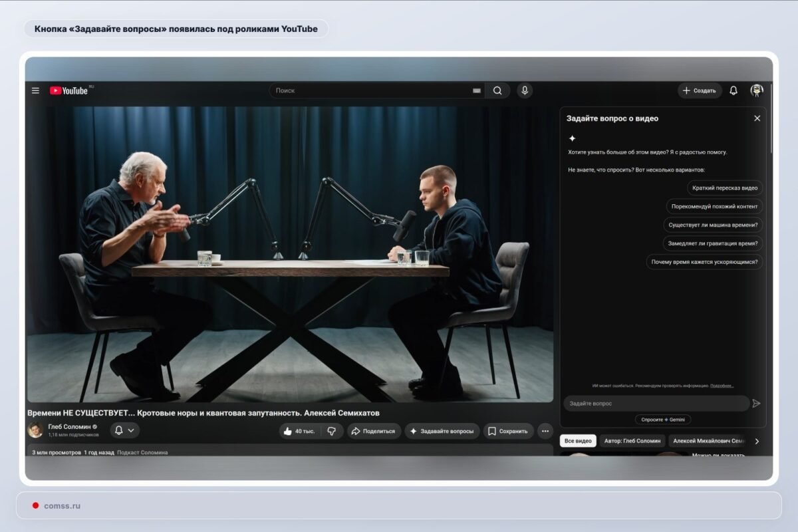Image resolution: width=798 pixels, height=532 pixels.
Task: Dislike the video with thumbs down
Action: coord(332,431)
